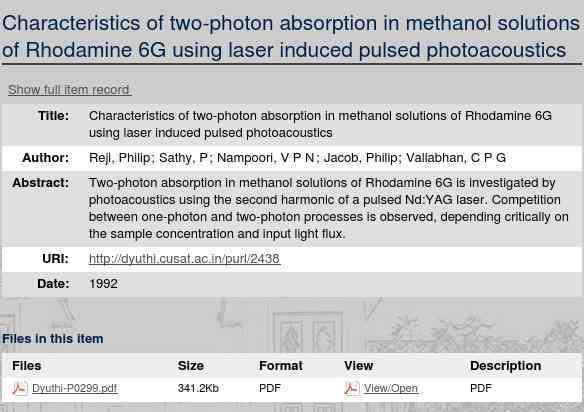The height and width of the screenshot is (412, 584).
Task: Click the Abstract: field label
Action: [41, 183]
